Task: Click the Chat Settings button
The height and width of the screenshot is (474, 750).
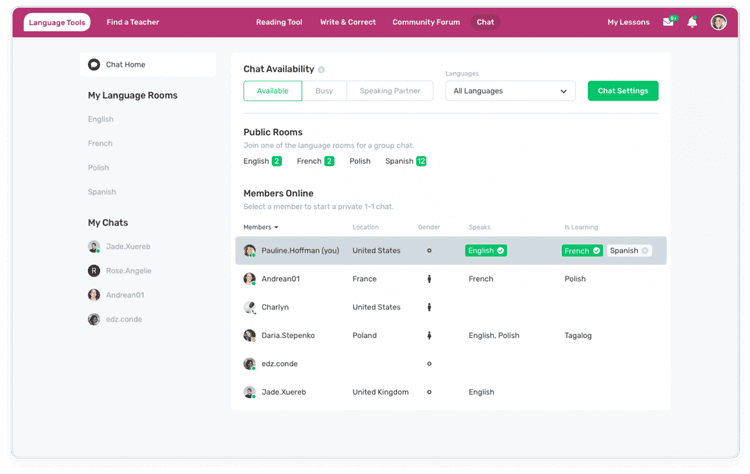Action: [622, 91]
